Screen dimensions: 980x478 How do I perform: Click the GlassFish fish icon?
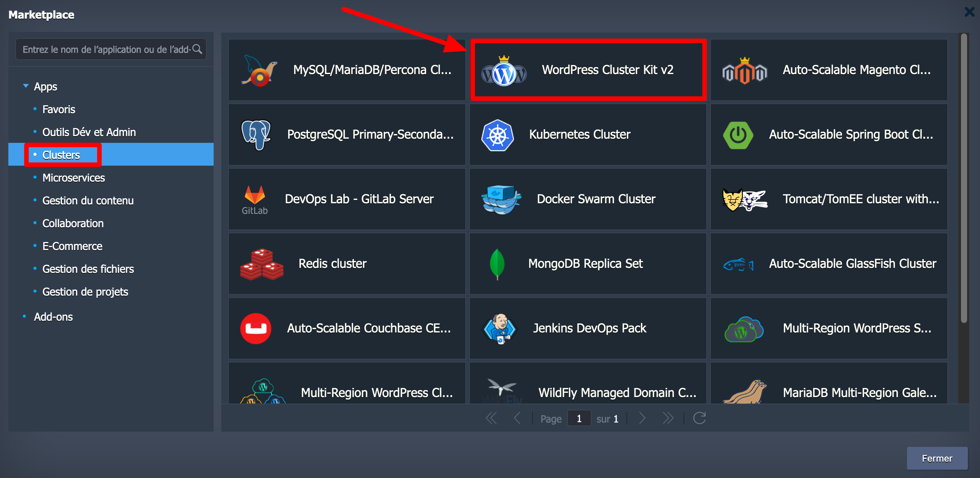738,264
